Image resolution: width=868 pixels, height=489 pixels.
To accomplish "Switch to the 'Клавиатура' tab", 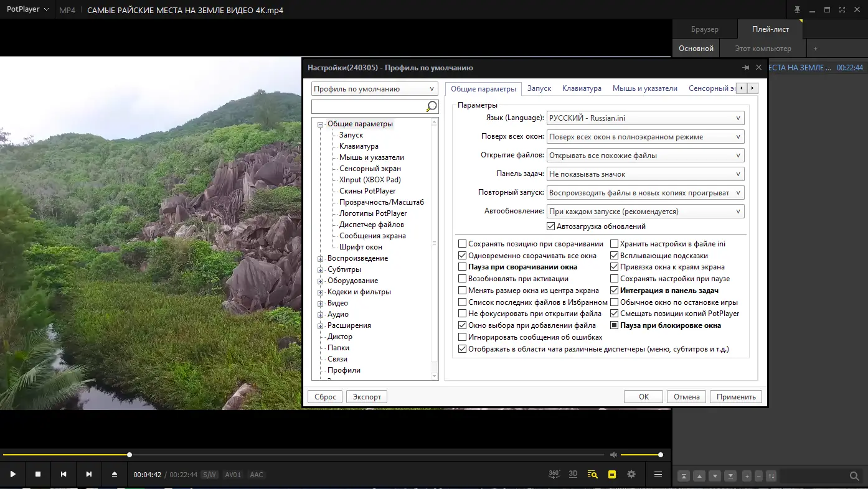I will coord(582,88).
